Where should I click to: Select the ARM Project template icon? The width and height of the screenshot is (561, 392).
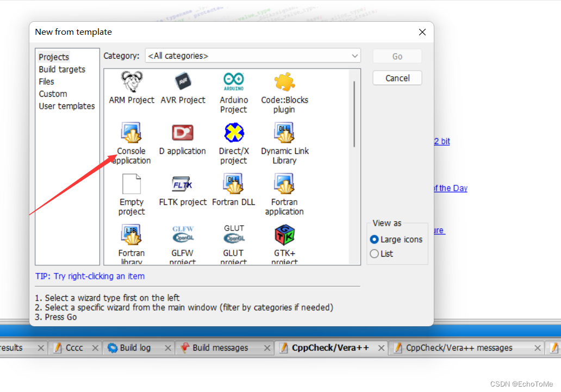[132, 82]
